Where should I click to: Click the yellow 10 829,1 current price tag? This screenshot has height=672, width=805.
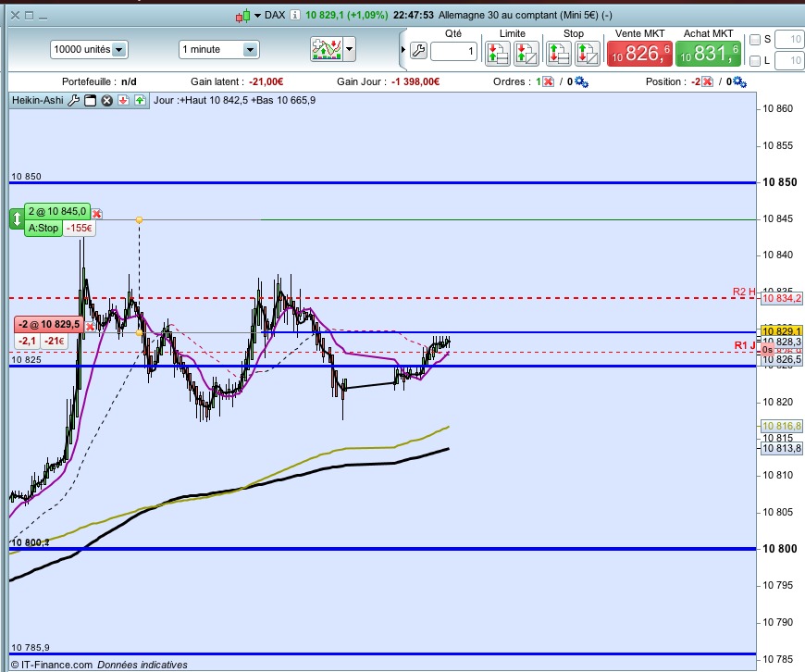pos(781,331)
